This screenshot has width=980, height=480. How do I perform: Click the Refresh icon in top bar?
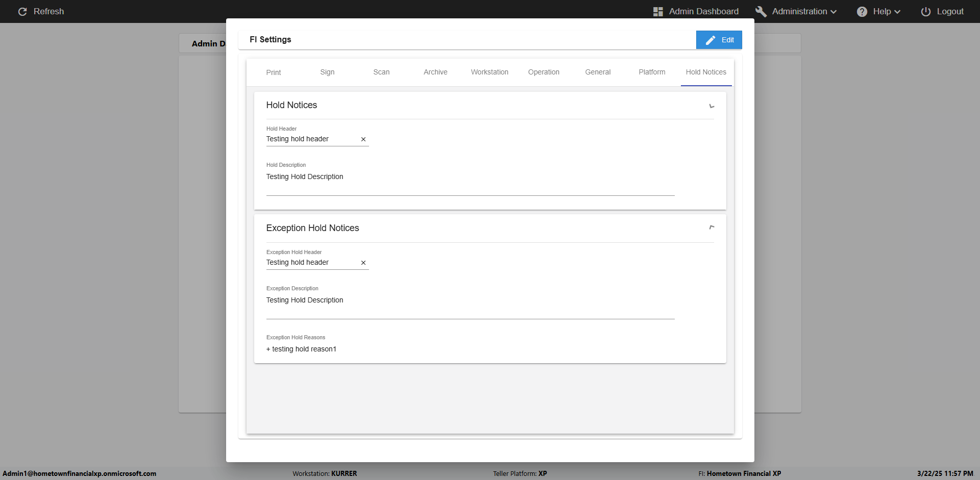tap(22, 12)
